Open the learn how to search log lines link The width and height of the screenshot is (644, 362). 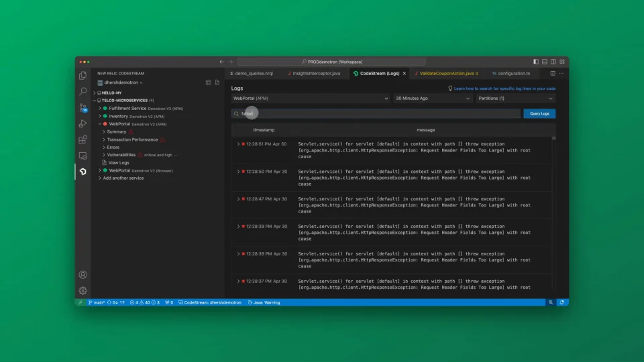coord(504,88)
